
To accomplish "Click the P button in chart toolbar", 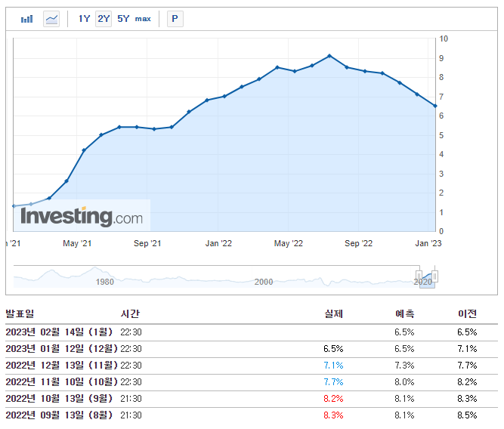I will (x=175, y=19).
